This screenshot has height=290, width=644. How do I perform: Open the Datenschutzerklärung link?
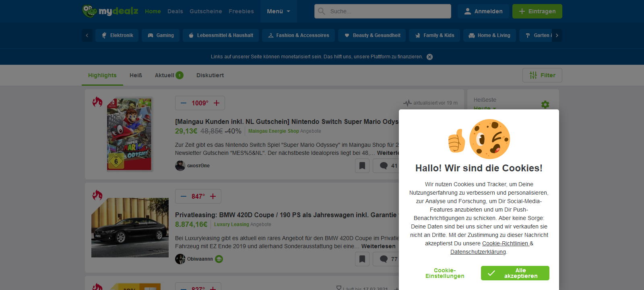(x=478, y=252)
